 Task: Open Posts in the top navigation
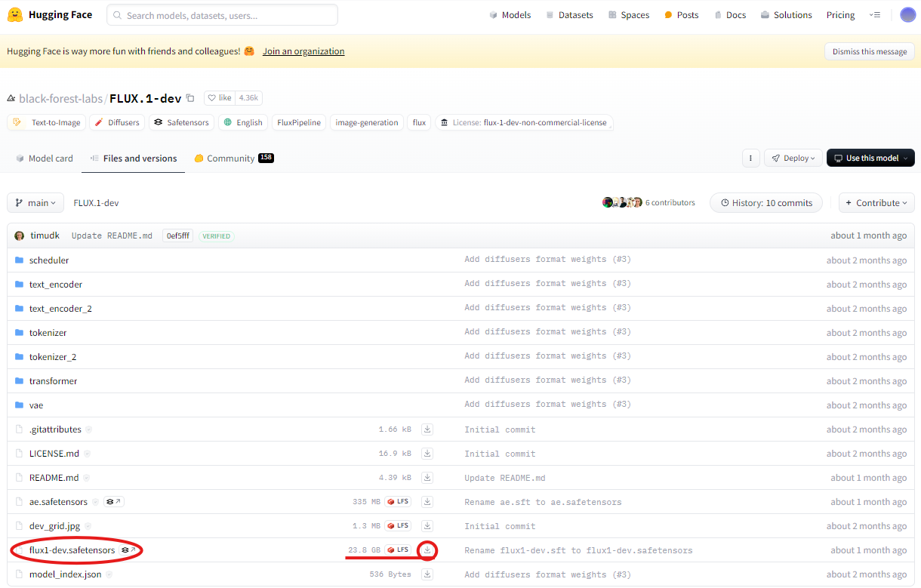pos(682,15)
